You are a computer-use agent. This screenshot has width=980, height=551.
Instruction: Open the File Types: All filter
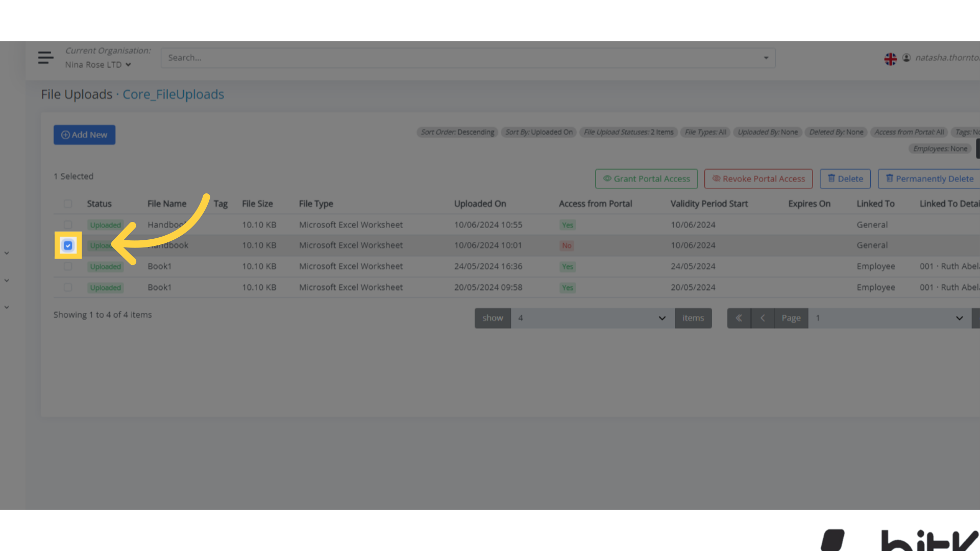[705, 132]
